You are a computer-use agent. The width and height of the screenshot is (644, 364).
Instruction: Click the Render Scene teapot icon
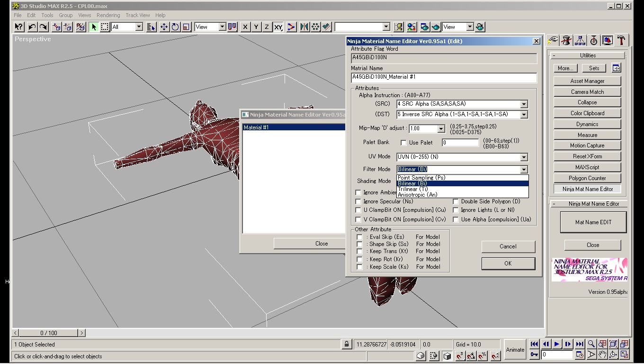424,27
